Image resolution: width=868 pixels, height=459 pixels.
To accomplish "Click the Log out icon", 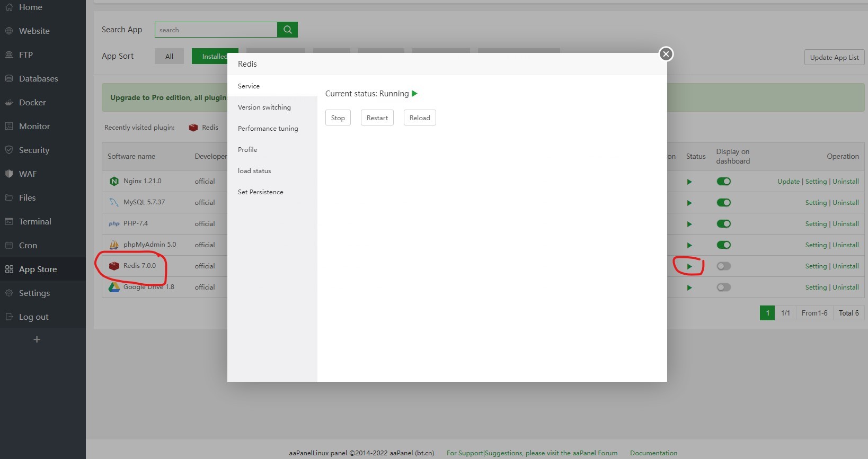I will 9,317.
